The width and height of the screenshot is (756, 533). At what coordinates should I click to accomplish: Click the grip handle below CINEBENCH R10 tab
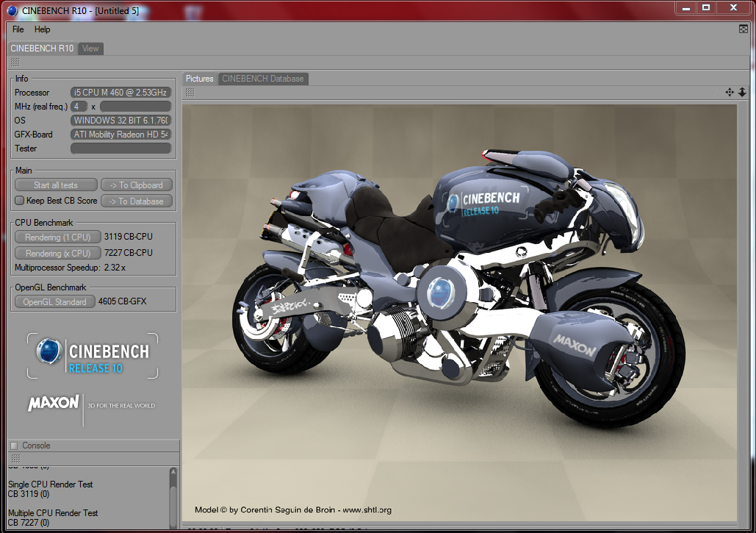tap(15, 62)
